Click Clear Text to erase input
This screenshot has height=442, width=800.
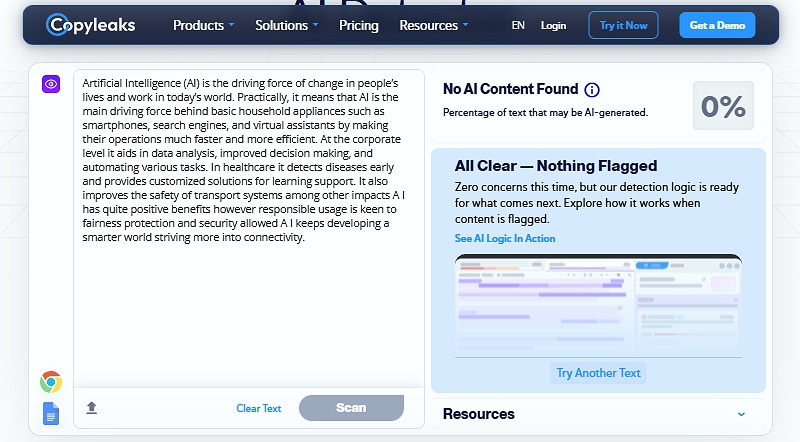259,408
